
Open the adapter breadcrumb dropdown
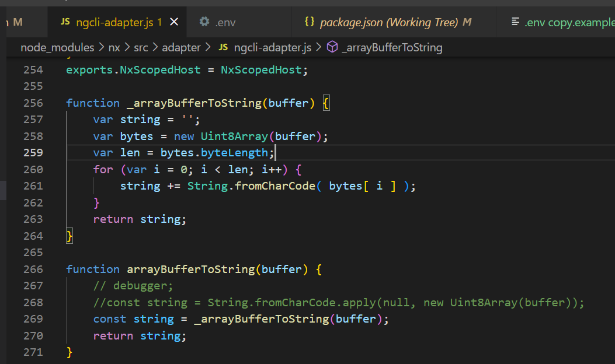pos(182,47)
